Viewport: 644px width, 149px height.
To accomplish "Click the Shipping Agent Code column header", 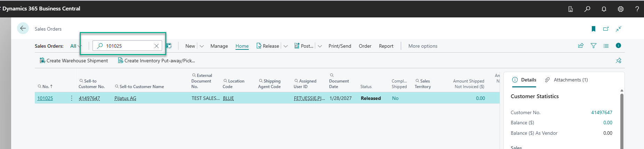I will click(269, 84).
